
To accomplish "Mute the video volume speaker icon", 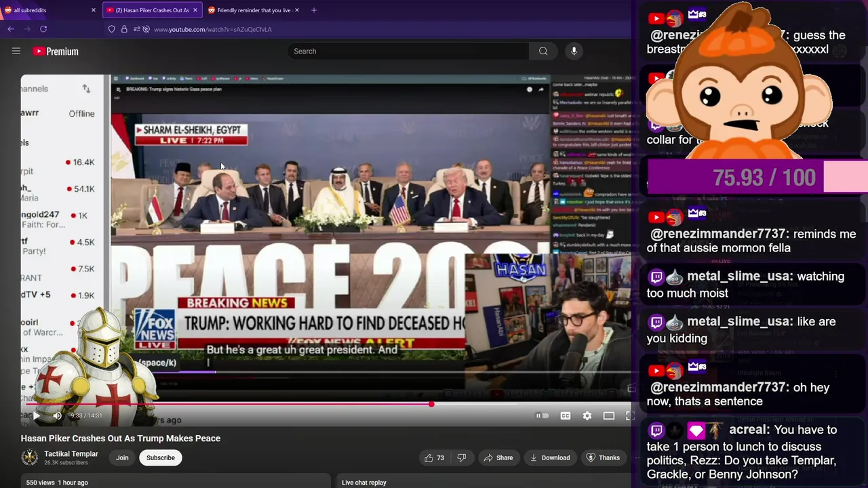I will click(x=58, y=415).
